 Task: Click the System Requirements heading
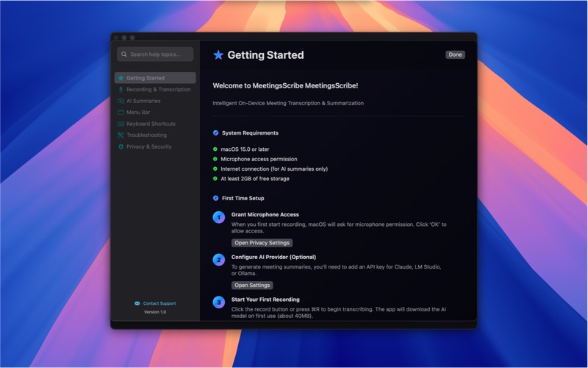point(250,133)
